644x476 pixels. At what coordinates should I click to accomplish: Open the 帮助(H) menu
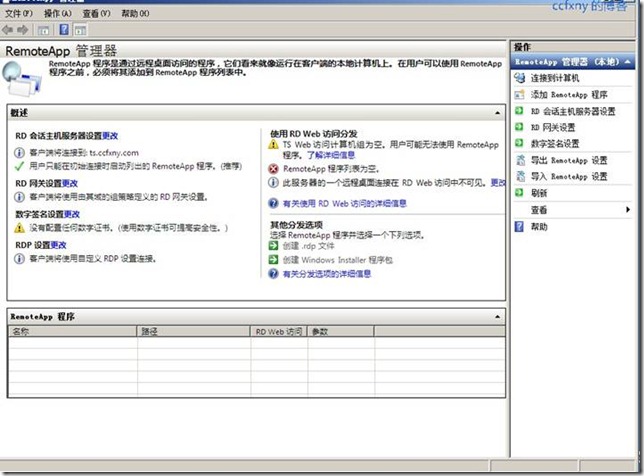click(x=135, y=14)
